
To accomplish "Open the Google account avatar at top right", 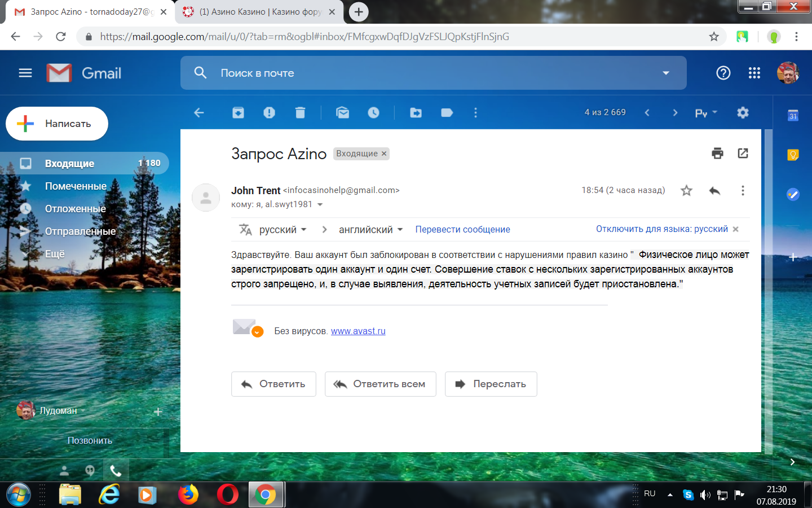I will coord(788,73).
